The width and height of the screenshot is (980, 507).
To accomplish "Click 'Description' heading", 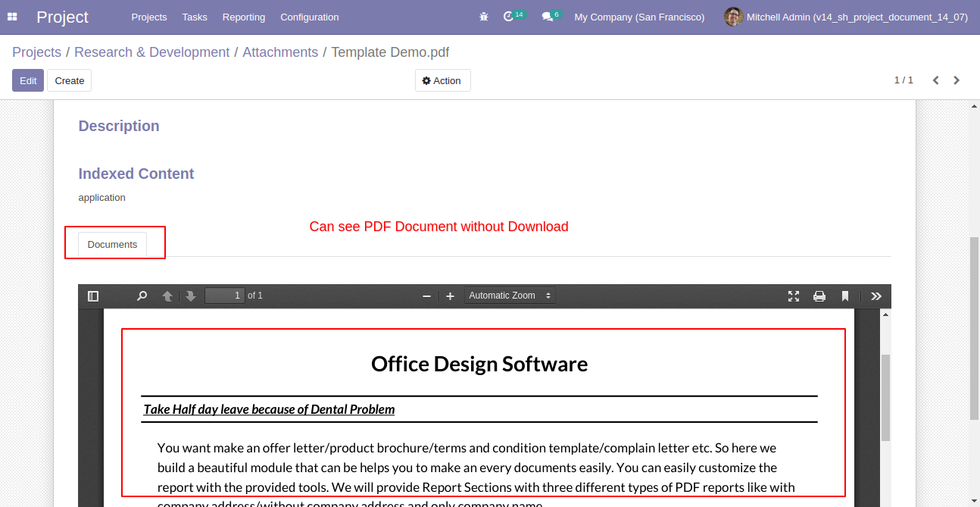I will coord(119,126).
